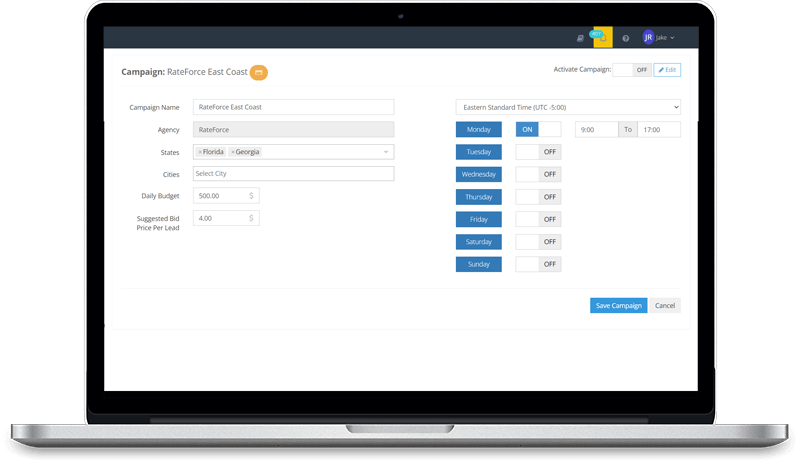Click the Wednesday day button
This screenshot has width=800, height=462.
coord(479,174)
